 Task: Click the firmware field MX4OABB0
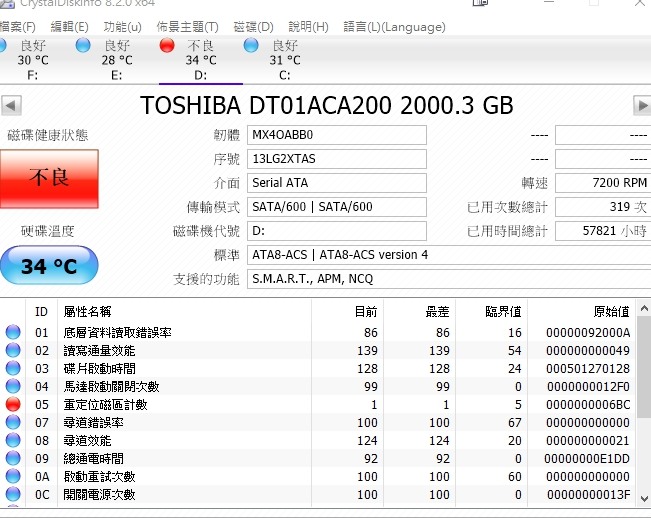pyautogui.click(x=337, y=135)
